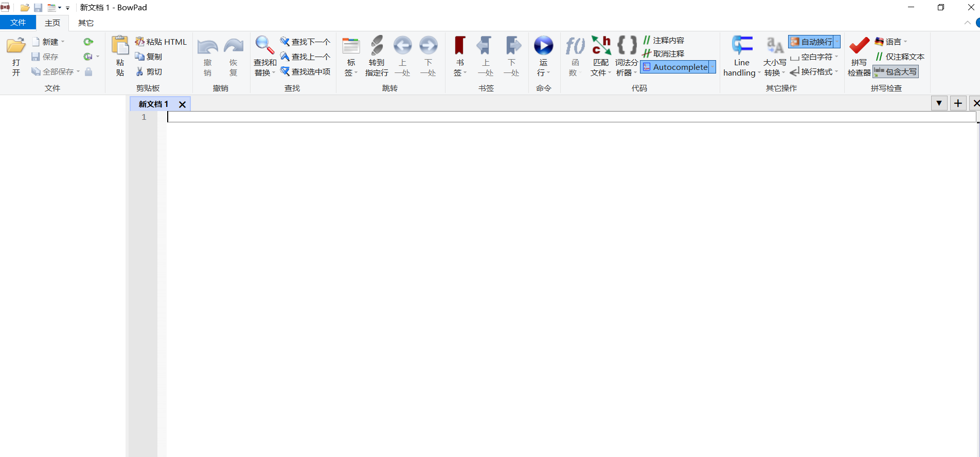Open the 文件 file menu tab

(18, 23)
